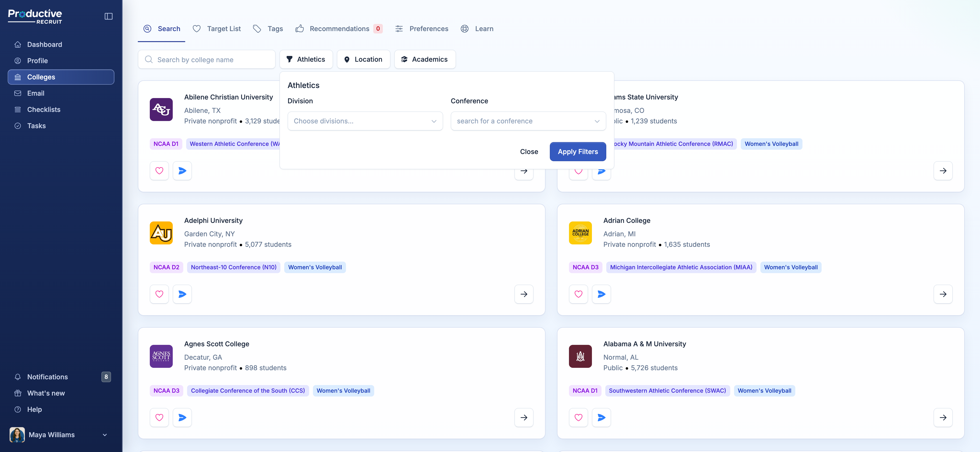The image size is (980, 452).
Task: Open Email in sidebar
Action: (61, 94)
